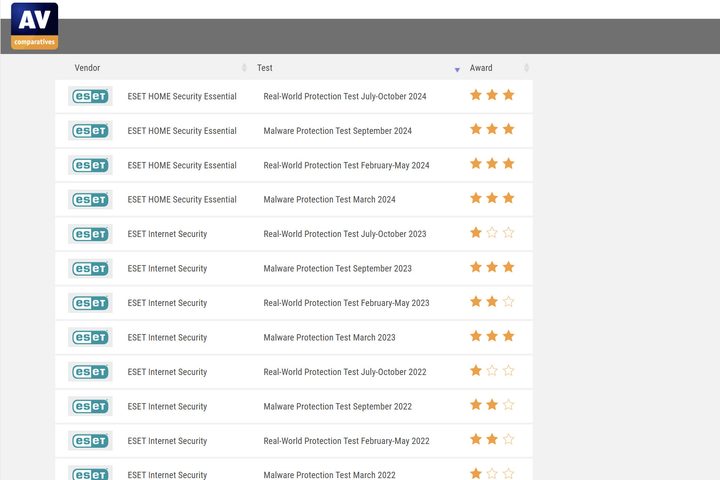Screen dimensions: 720x480
Task: Click one-star award for Real-World July-October 2022
Action: (x=492, y=371)
